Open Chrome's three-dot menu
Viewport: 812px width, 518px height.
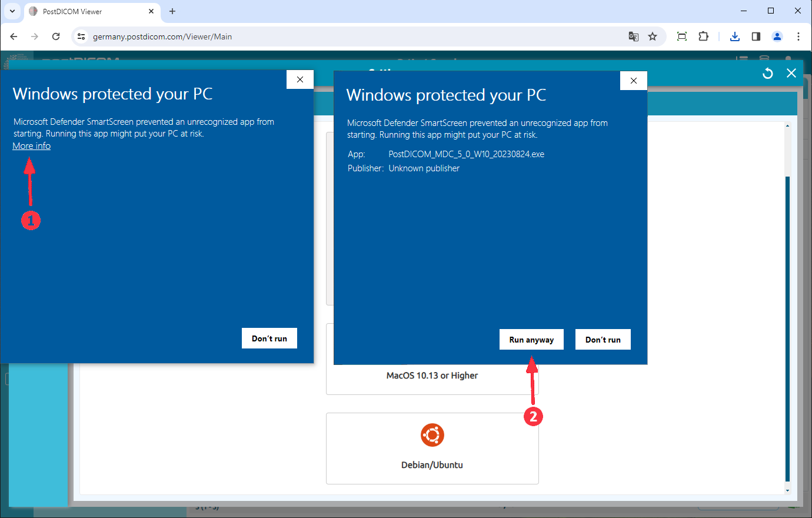tap(798, 36)
